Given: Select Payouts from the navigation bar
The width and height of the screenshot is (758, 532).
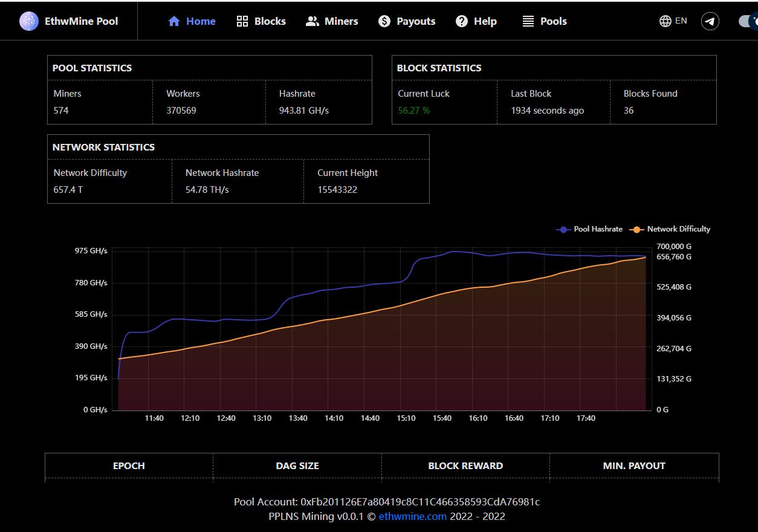Looking at the screenshot, I should click(415, 21).
